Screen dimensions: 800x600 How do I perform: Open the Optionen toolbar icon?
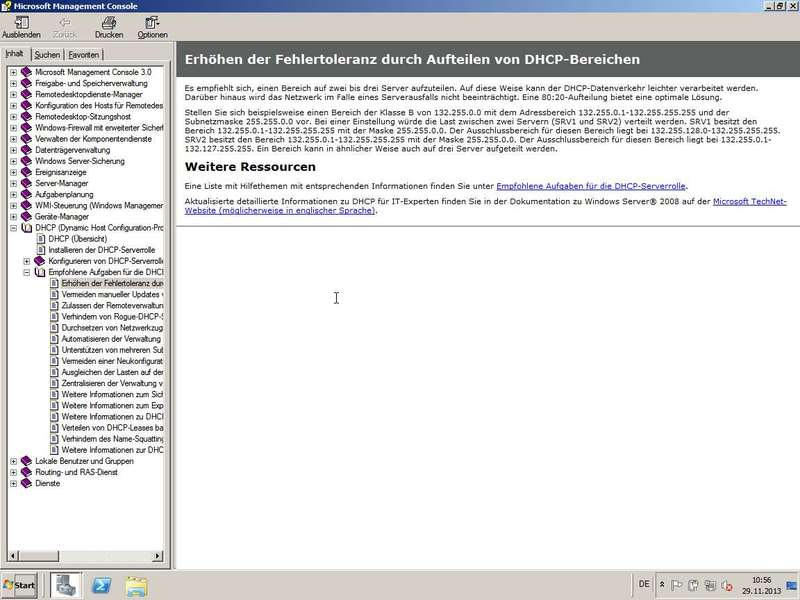point(152,22)
